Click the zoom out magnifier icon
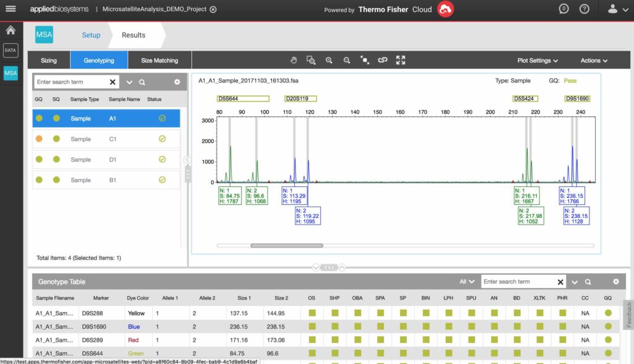This screenshot has width=634, height=364. (347, 61)
